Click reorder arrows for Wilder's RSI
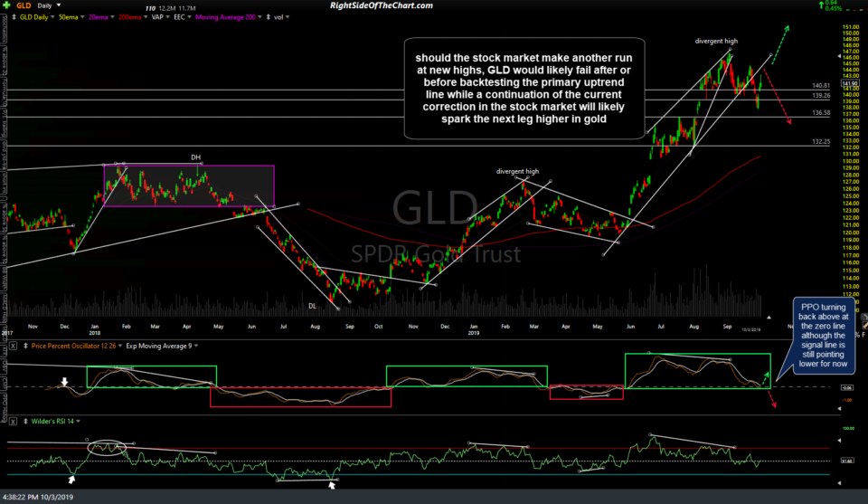Viewport: 868px width, 504px height. pos(25,422)
